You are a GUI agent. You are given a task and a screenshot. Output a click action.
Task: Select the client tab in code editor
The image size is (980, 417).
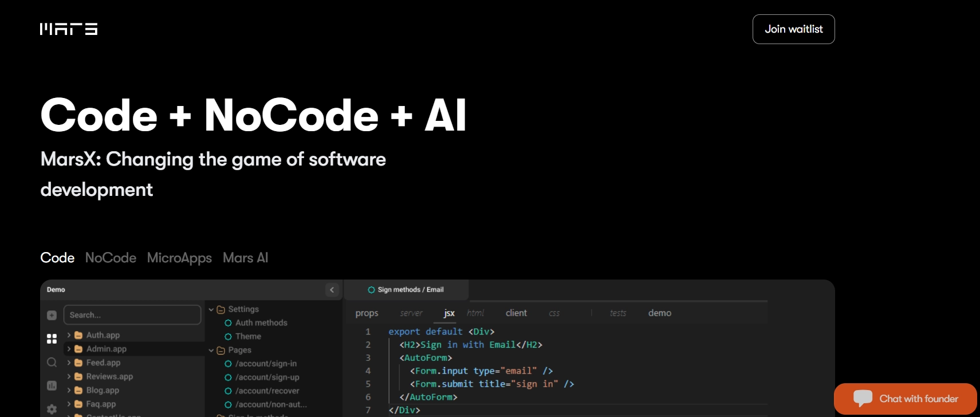[x=516, y=313]
